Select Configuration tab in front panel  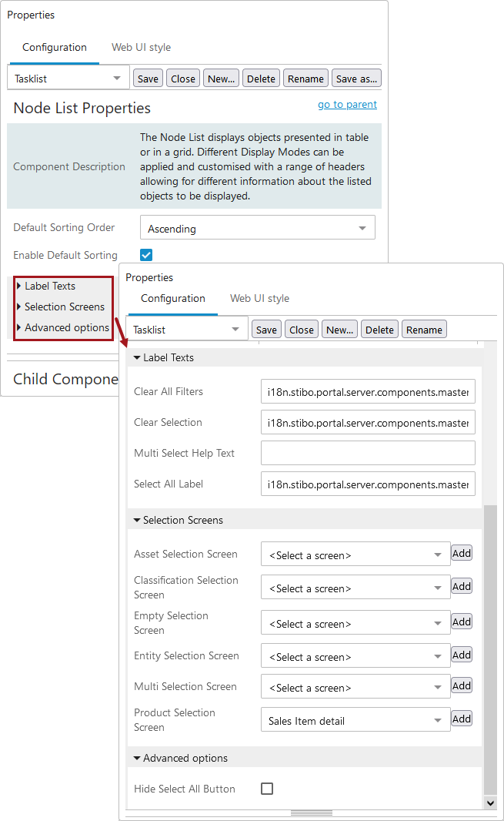(173, 299)
